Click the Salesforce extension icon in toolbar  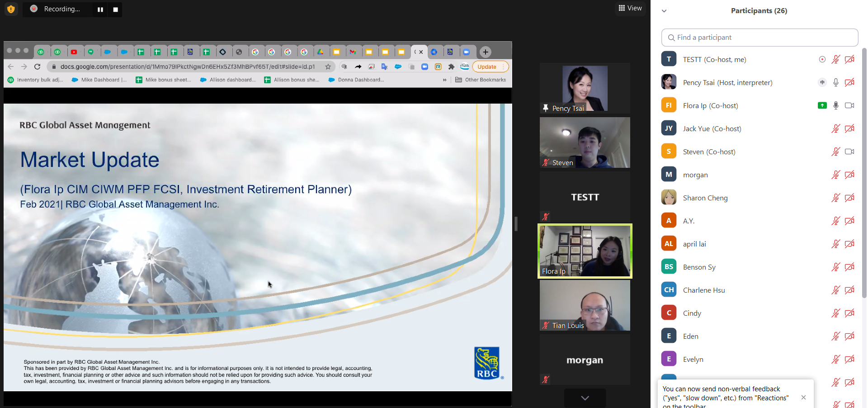click(x=398, y=66)
